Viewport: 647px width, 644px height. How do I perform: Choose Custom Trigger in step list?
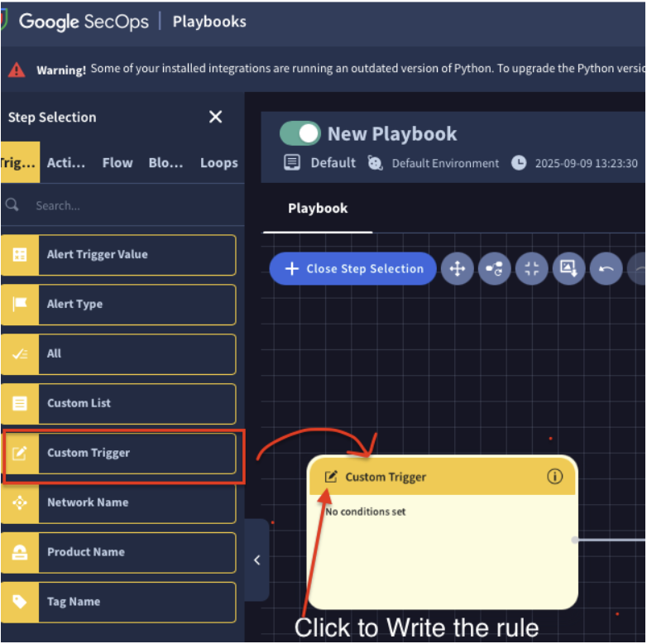click(119, 454)
